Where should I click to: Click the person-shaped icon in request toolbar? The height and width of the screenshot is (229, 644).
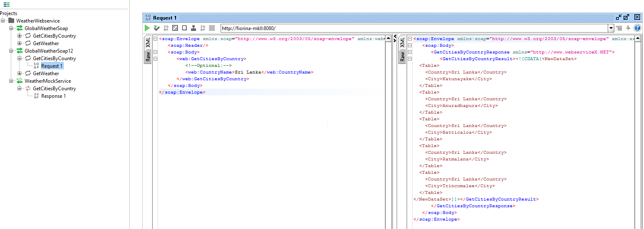click(194, 28)
